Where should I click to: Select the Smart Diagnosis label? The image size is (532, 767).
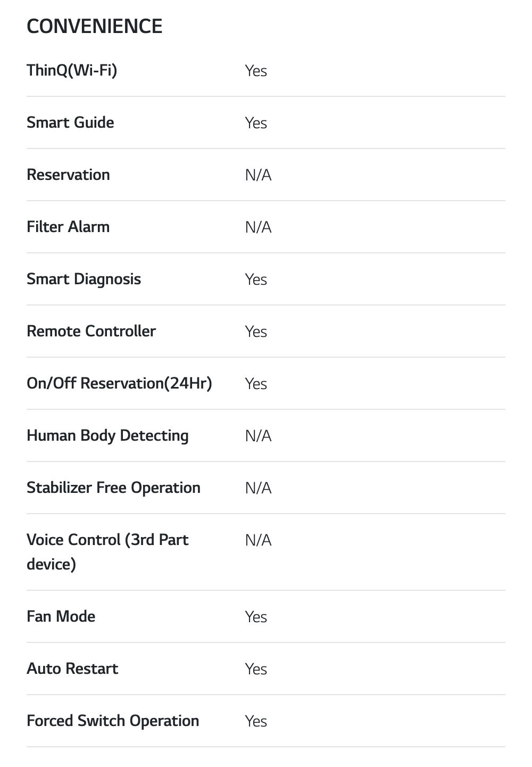[84, 279]
